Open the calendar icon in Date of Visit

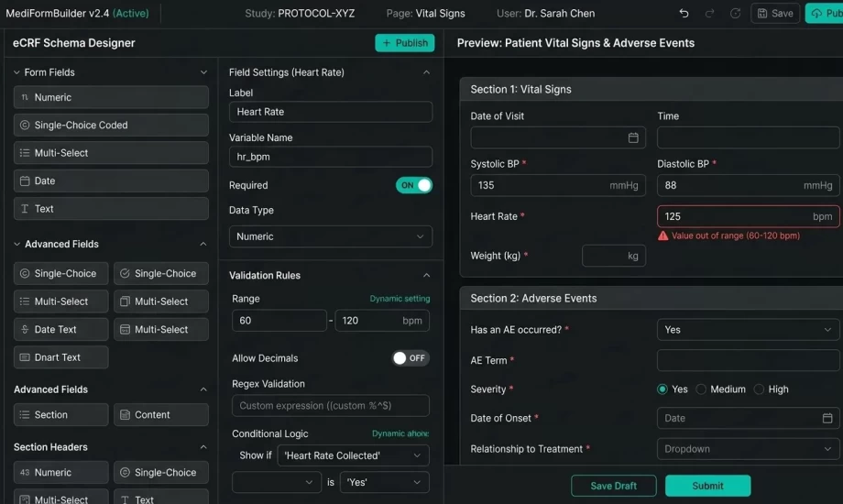click(x=633, y=137)
